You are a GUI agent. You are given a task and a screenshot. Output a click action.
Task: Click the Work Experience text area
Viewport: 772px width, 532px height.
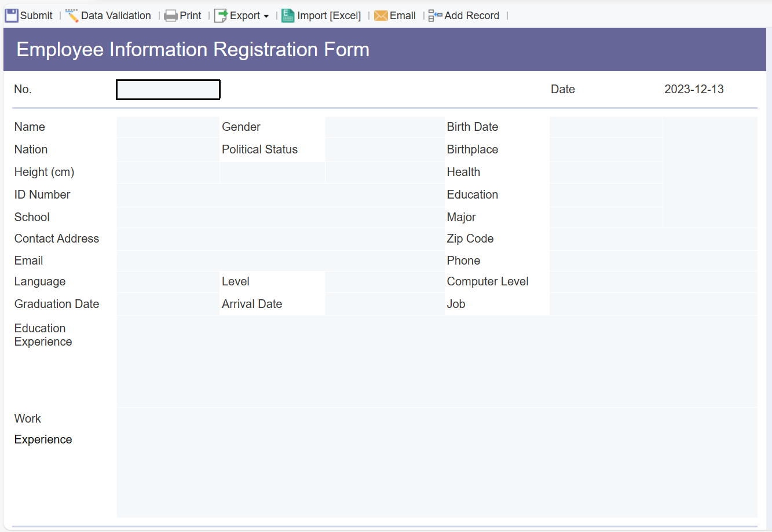pyautogui.click(x=437, y=463)
